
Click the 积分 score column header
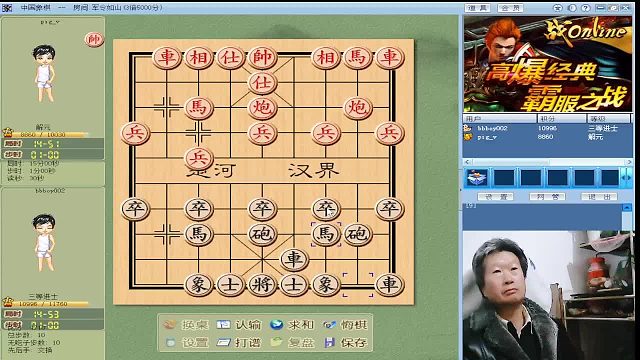(x=562, y=118)
